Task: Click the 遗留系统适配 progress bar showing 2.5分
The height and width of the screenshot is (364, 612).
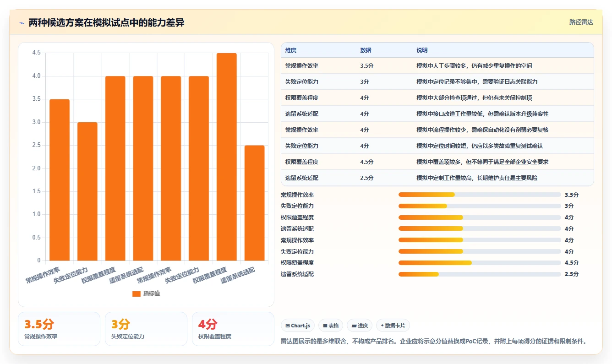Action: (480, 274)
